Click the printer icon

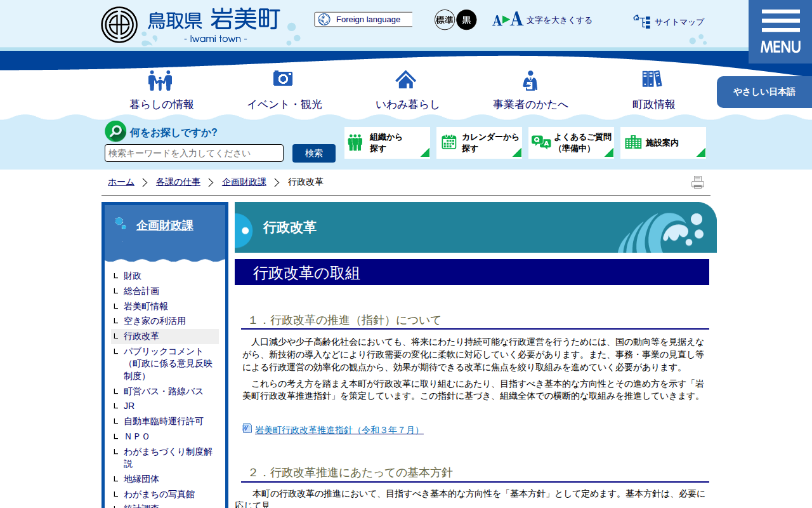(698, 183)
